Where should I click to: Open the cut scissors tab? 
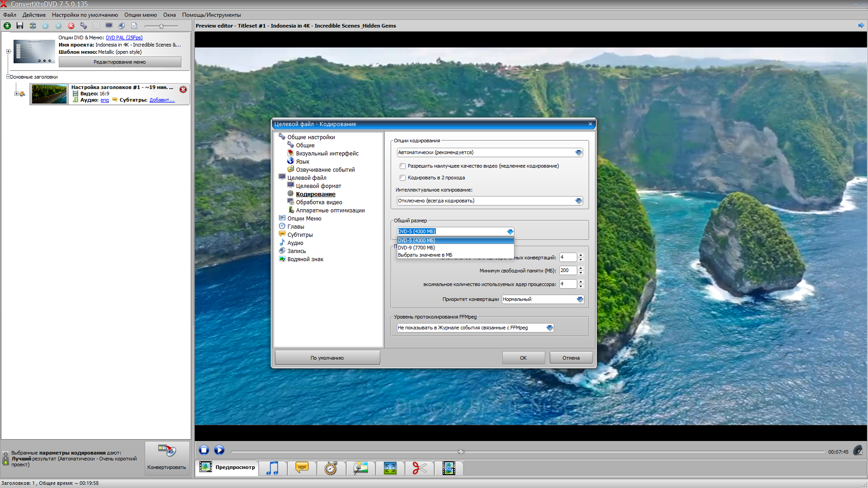point(419,468)
